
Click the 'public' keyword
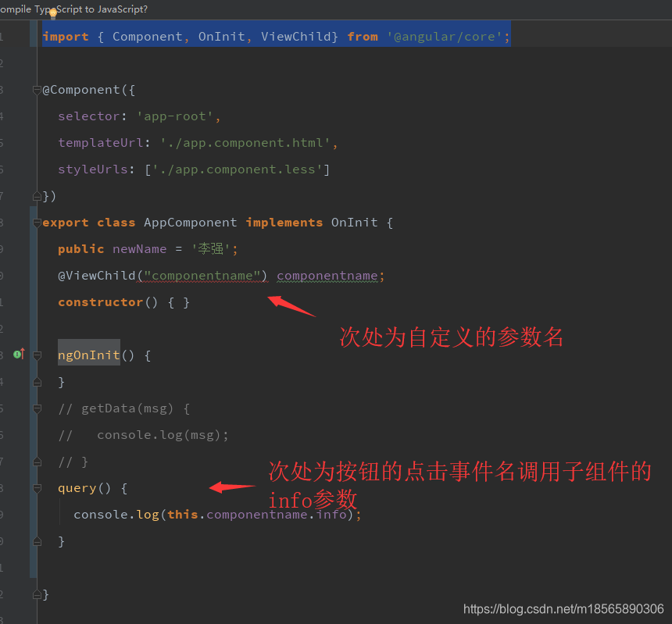81,249
